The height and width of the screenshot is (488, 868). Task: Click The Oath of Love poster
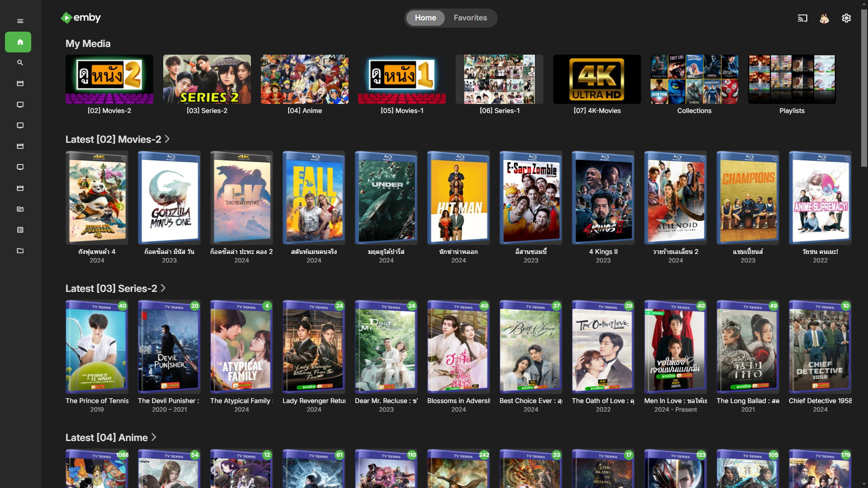[603, 347]
